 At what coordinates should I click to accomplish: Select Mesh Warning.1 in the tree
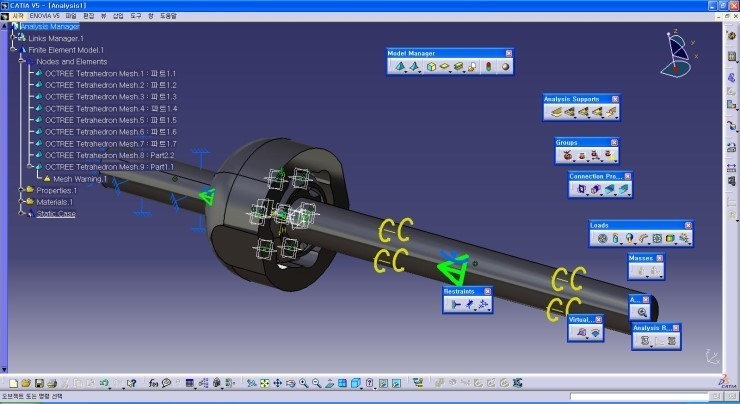[x=80, y=178]
